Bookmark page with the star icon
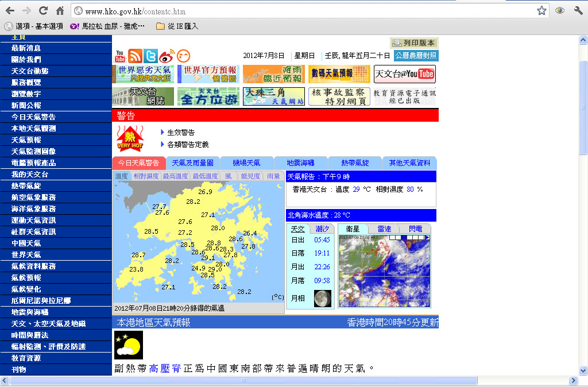The width and height of the screenshot is (588, 387). pos(541,11)
